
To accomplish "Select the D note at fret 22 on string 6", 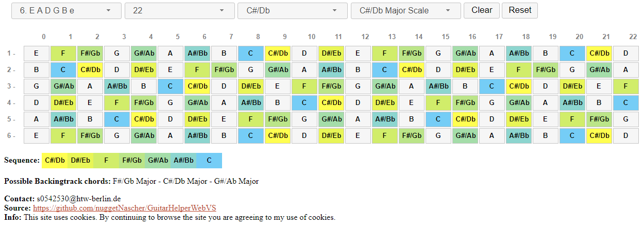I will click(625, 135).
